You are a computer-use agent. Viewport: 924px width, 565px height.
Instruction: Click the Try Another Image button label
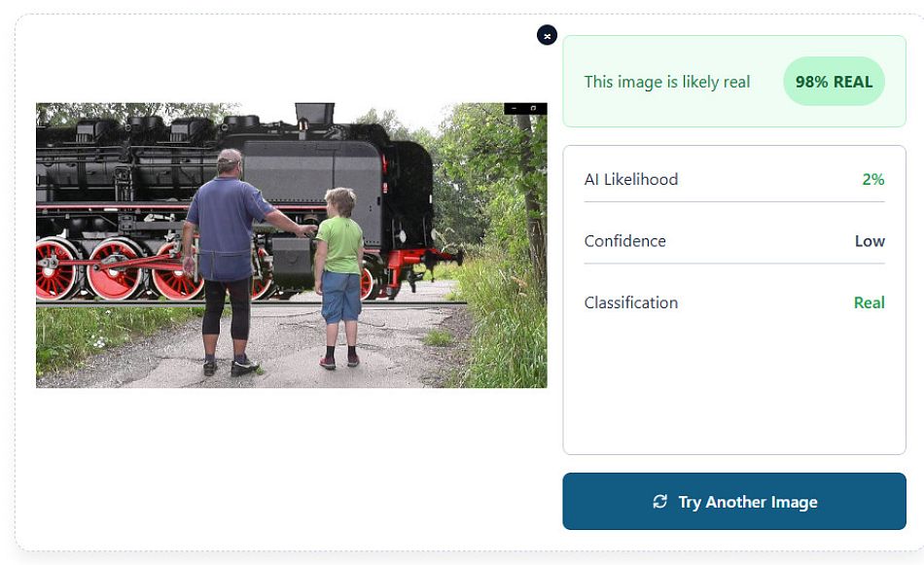(x=747, y=502)
